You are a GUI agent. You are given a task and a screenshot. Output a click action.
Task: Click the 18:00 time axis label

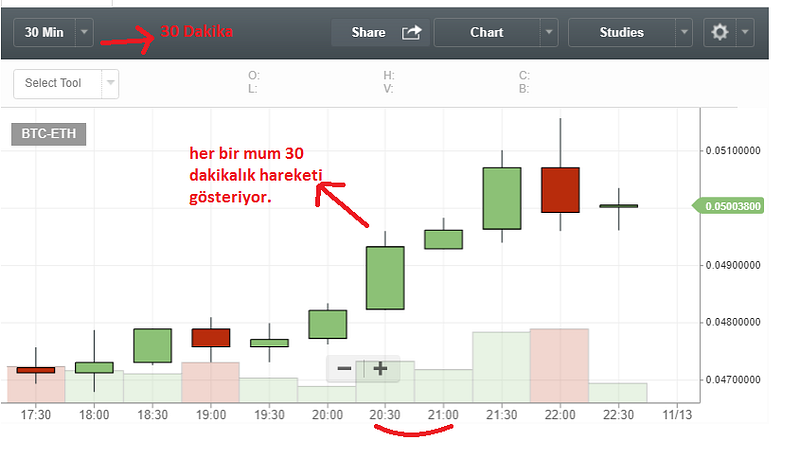pyautogui.click(x=94, y=415)
